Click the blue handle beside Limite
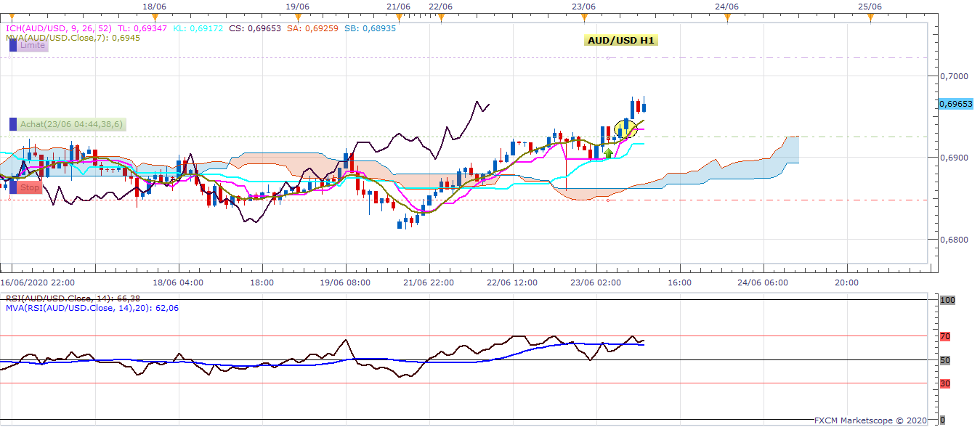 click(13, 45)
